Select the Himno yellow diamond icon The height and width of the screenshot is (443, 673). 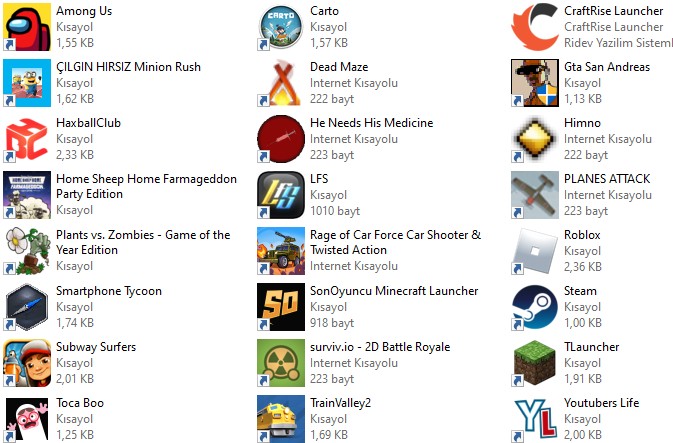click(535, 139)
